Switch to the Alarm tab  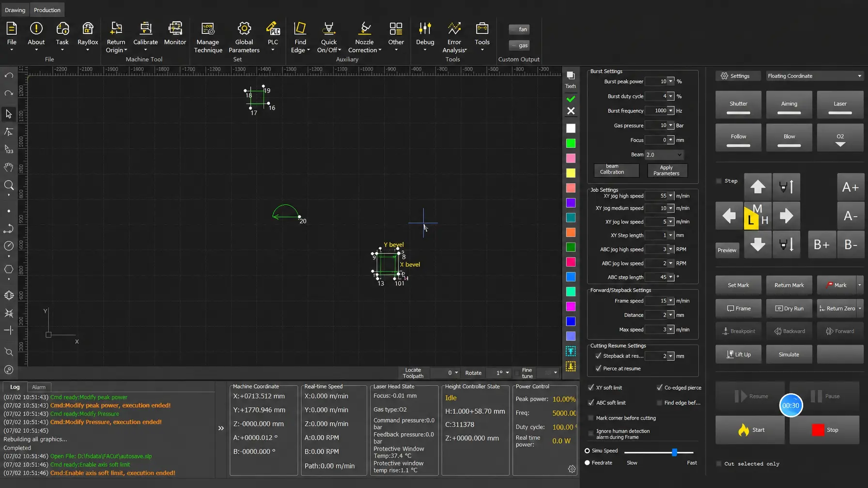point(39,387)
